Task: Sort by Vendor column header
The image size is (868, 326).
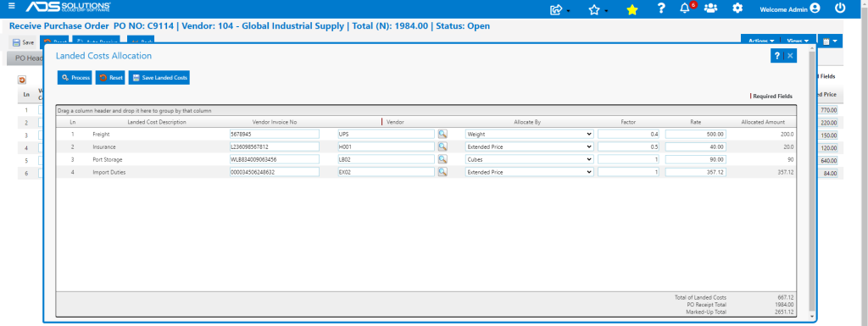Action: tap(395, 122)
